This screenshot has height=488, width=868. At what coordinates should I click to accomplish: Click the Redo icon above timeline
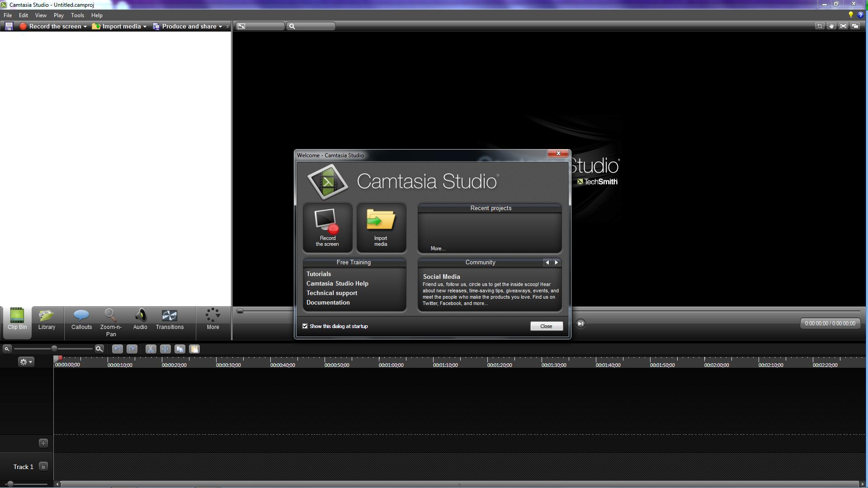[x=132, y=349]
